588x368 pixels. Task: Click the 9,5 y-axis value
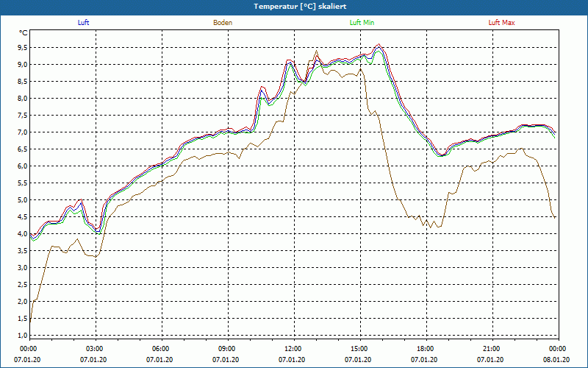(x=23, y=48)
